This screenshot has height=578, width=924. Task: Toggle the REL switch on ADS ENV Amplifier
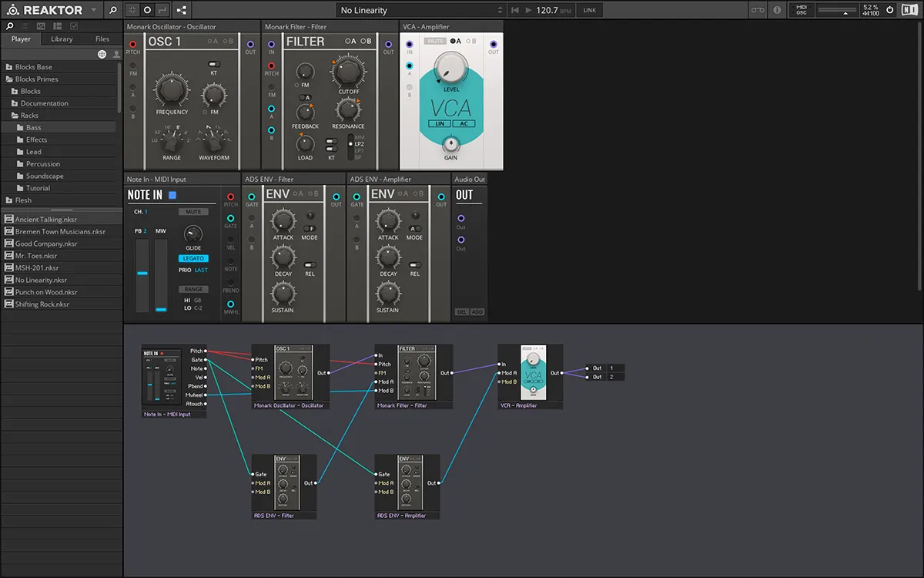coord(414,265)
